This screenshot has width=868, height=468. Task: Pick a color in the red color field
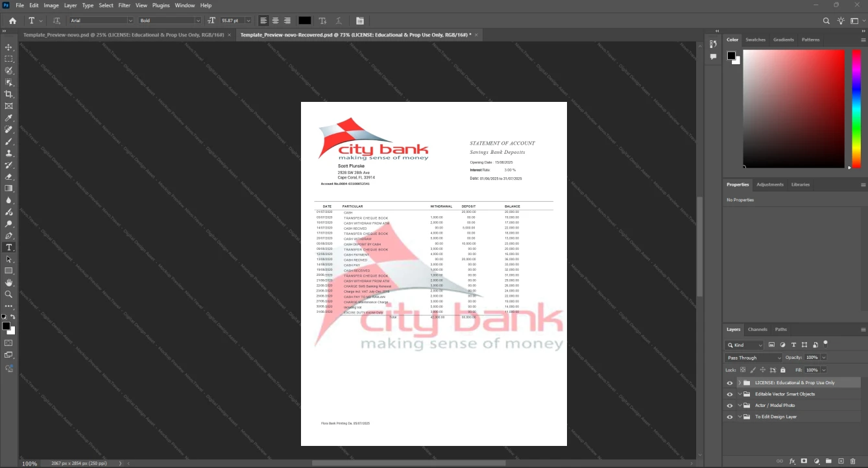tap(793, 109)
